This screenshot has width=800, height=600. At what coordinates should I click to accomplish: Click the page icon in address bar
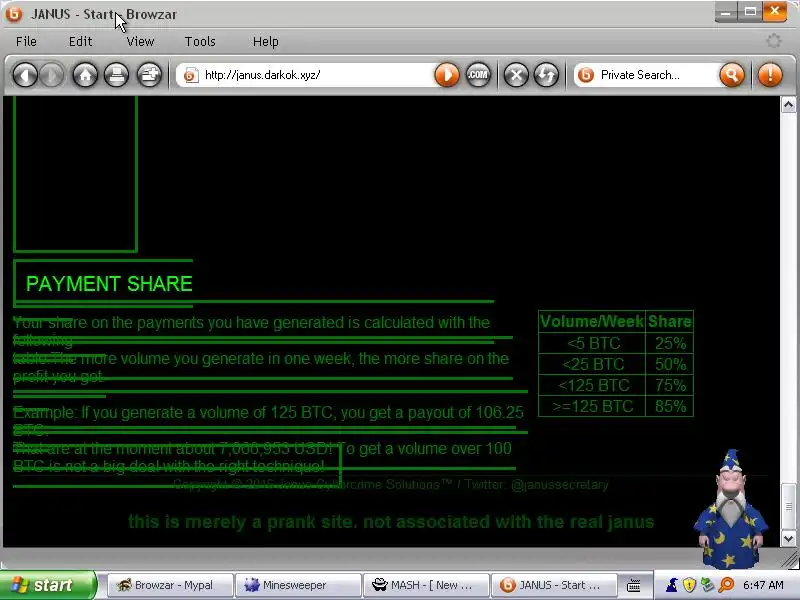click(191, 76)
